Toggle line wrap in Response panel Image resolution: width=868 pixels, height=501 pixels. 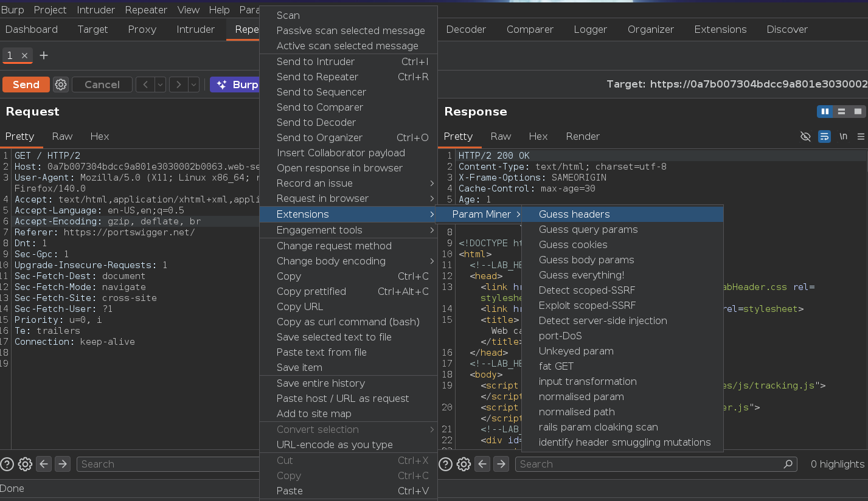[x=824, y=136]
